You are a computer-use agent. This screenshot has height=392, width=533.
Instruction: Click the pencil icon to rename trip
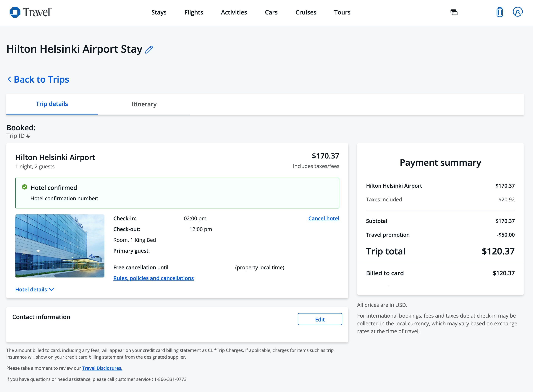click(149, 50)
